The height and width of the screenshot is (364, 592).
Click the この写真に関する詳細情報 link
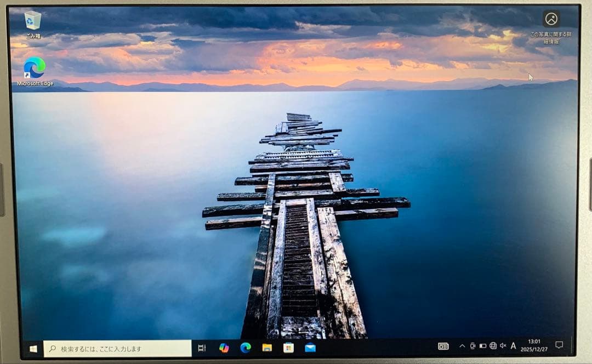click(x=551, y=36)
